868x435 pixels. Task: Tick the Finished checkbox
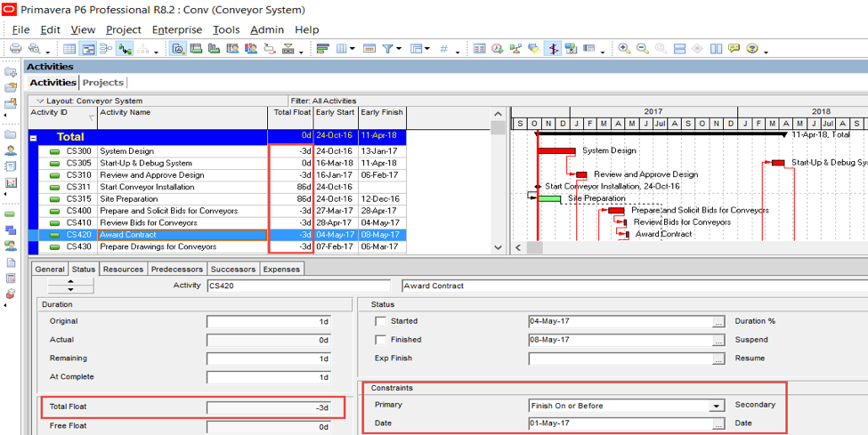(x=381, y=339)
